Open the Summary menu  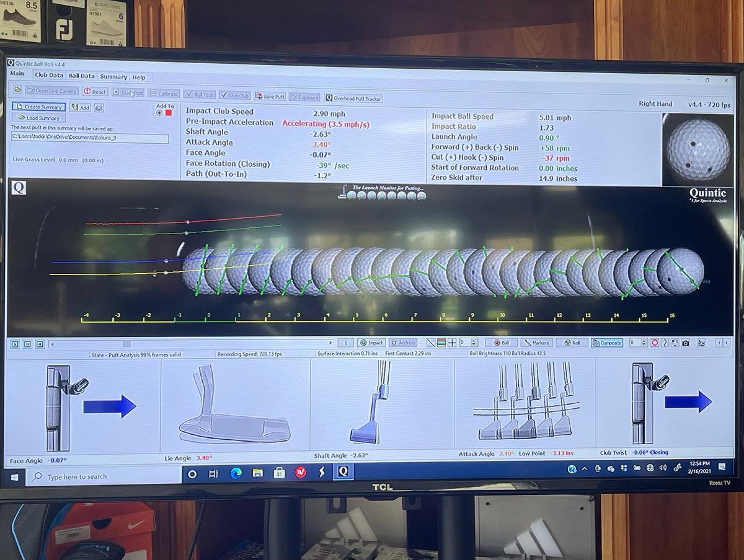click(x=114, y=77)
